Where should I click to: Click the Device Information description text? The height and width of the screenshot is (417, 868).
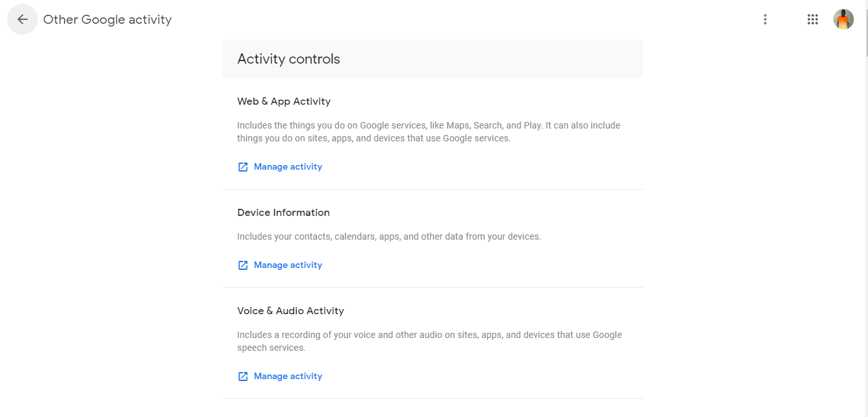point(389,236)
